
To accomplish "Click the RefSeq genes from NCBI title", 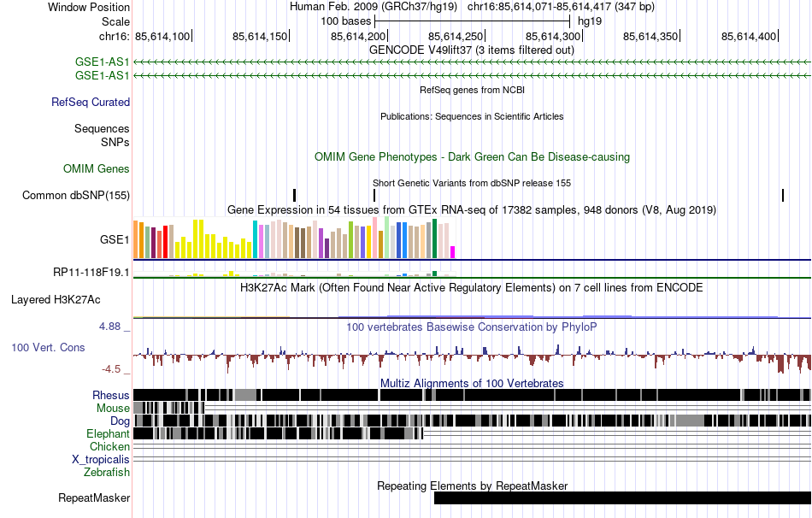I will coord(472,90).
